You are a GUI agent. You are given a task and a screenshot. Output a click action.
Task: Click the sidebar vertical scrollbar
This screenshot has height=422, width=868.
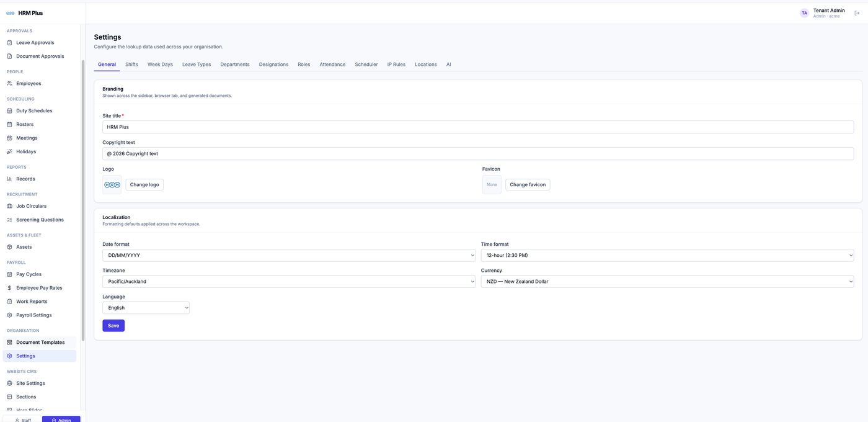coord(83,202)
